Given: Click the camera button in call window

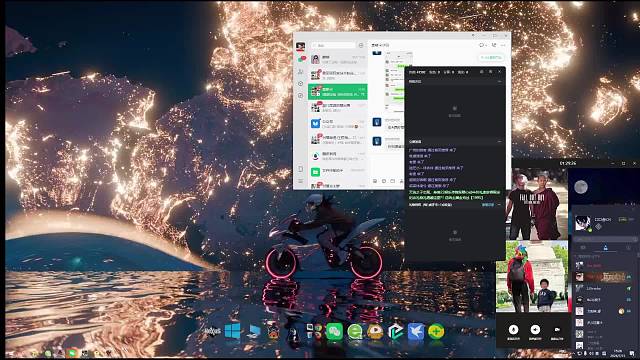Looking at the screenshot, I should pyautogui.click(x=557, y=330).
